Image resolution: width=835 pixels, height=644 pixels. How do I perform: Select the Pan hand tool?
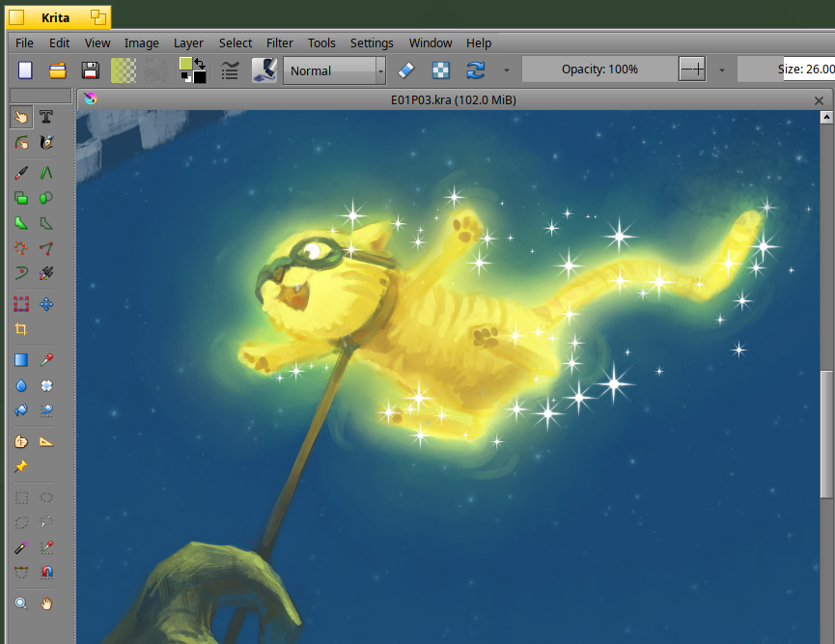coord(46,603)
